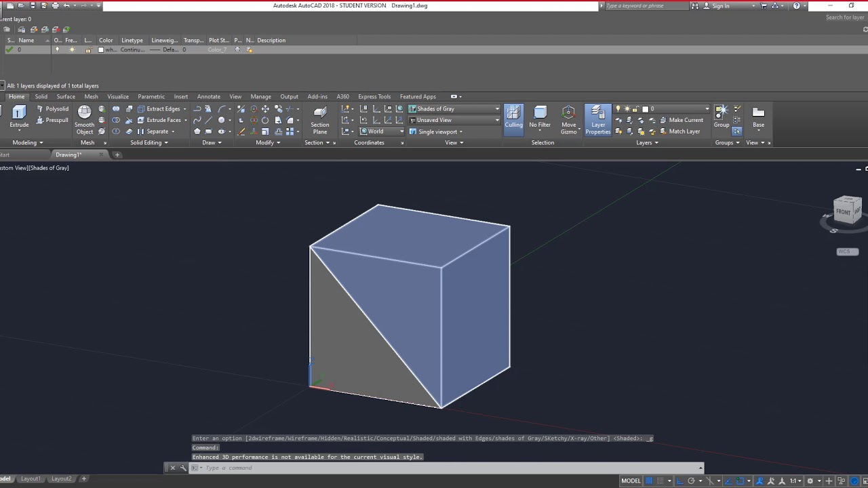Toggle polar tracking in status bar
The height and width of the screenshot is (488, 868).
point(691,481)
